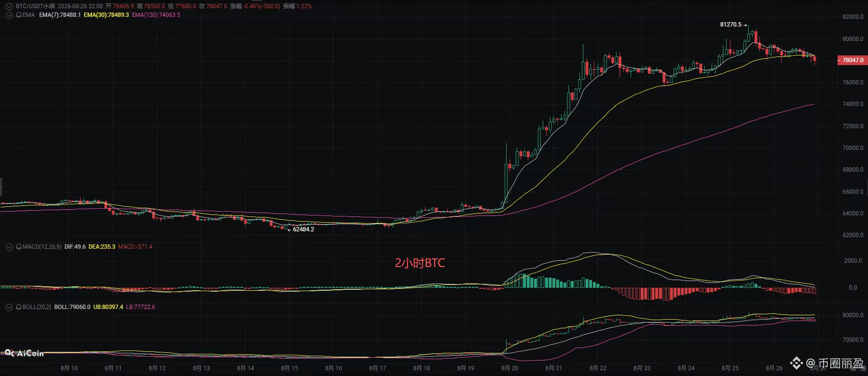This screenshot has width=868, height=376.
Task: Click the DEA:235.3 legend value
Action: (x=102, y=247)
